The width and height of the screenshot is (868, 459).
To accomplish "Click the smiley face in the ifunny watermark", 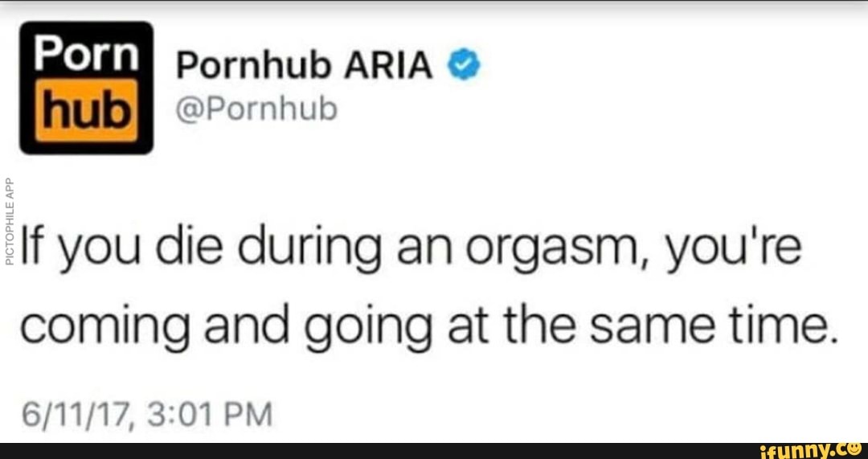I will coord(854,448).
